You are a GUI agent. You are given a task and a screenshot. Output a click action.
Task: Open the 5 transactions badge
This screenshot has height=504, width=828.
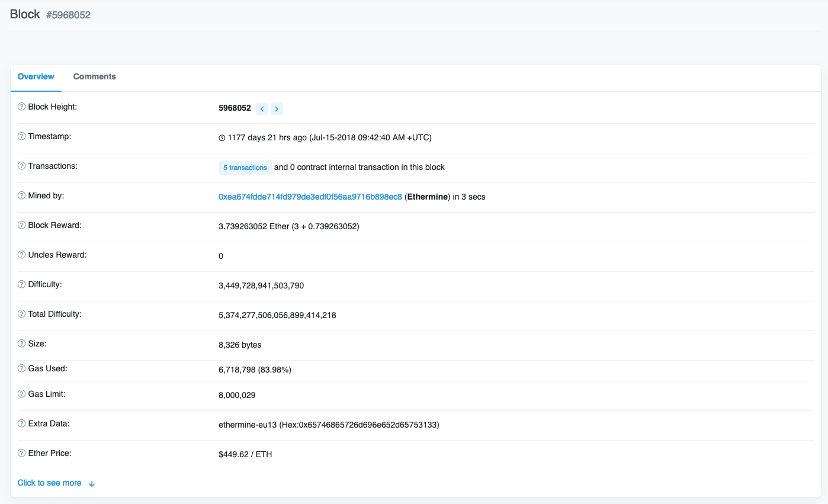click(245, 168)
